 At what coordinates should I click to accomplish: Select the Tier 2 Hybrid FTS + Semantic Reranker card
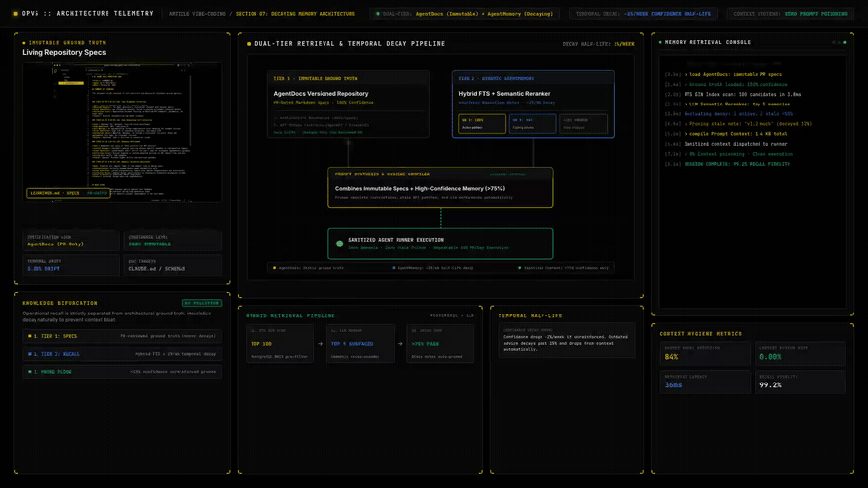(x=533, y=105)
